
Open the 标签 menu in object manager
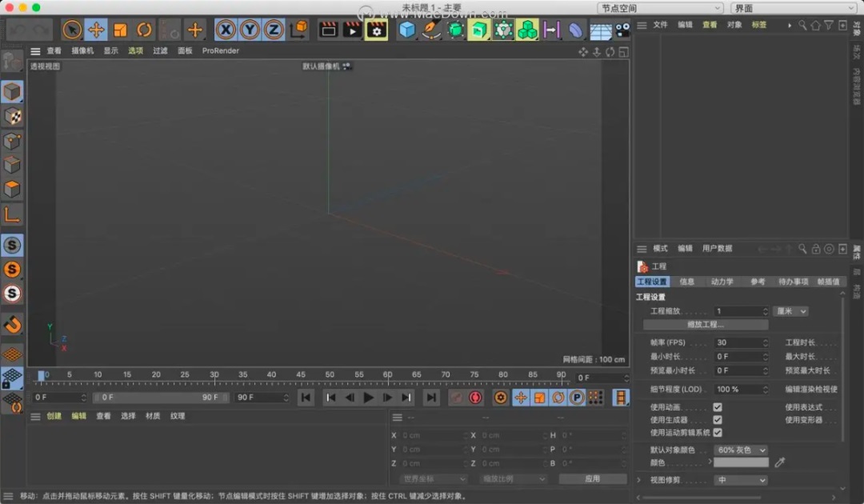coord(759,25)
